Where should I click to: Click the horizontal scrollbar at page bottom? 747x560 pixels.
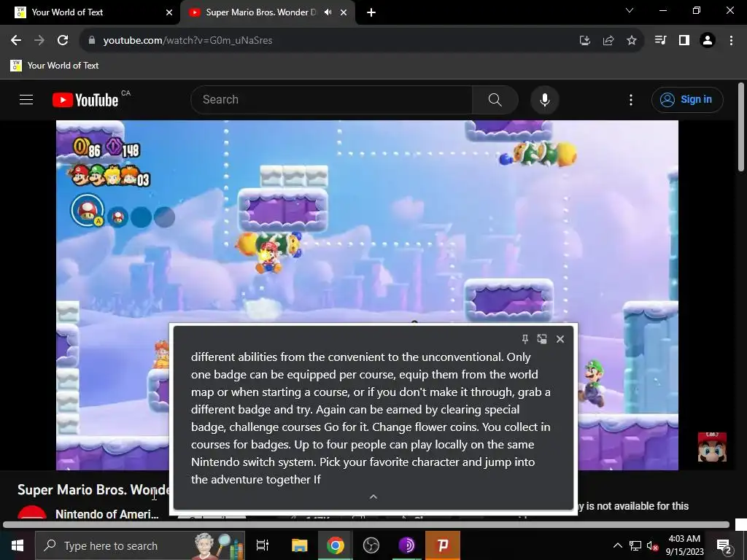coord(366,525)
